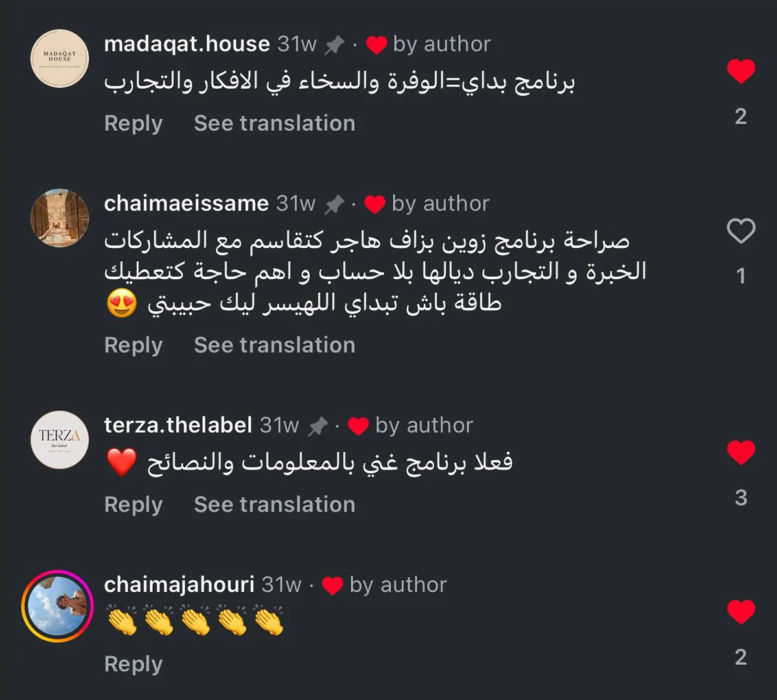
Task: Unlike the madaqat.house comment
Action: [x=741, y=71]
